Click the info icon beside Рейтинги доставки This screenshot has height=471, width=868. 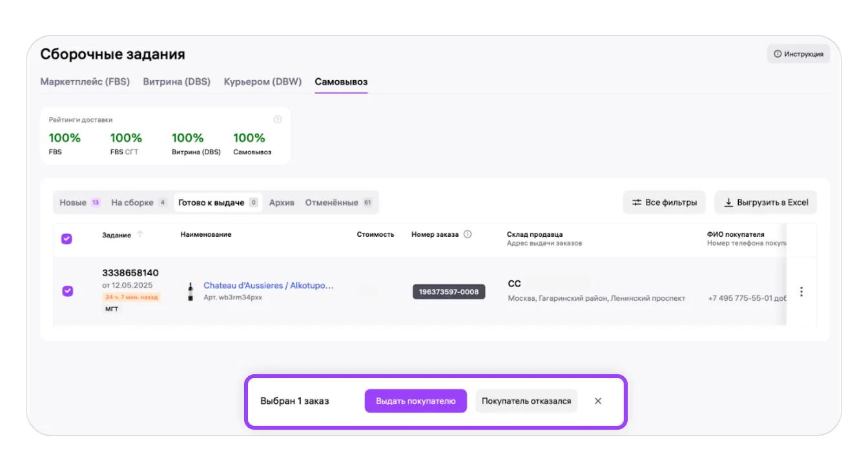[x=278, y=119]
